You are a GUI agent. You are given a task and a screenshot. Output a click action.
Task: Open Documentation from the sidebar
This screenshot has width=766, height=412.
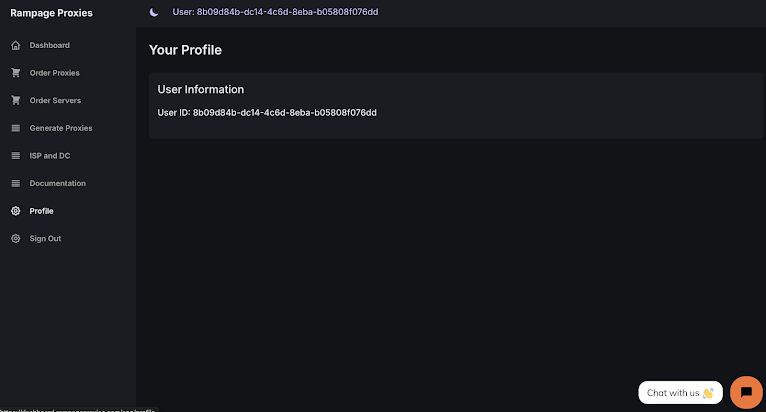pos(58,184)
